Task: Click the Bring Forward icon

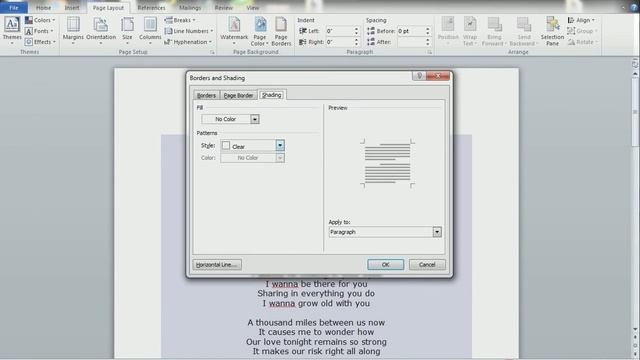Action: 494,31
